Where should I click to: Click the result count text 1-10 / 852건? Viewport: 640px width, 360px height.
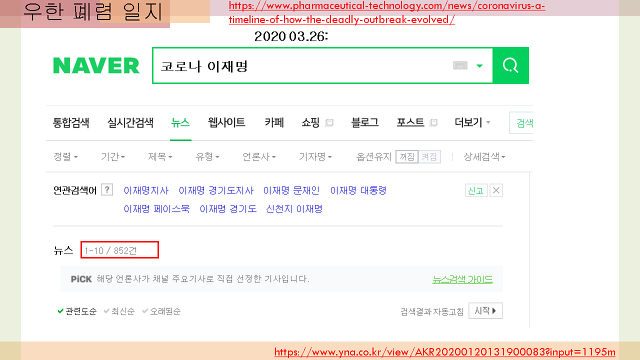coord(110,251)
